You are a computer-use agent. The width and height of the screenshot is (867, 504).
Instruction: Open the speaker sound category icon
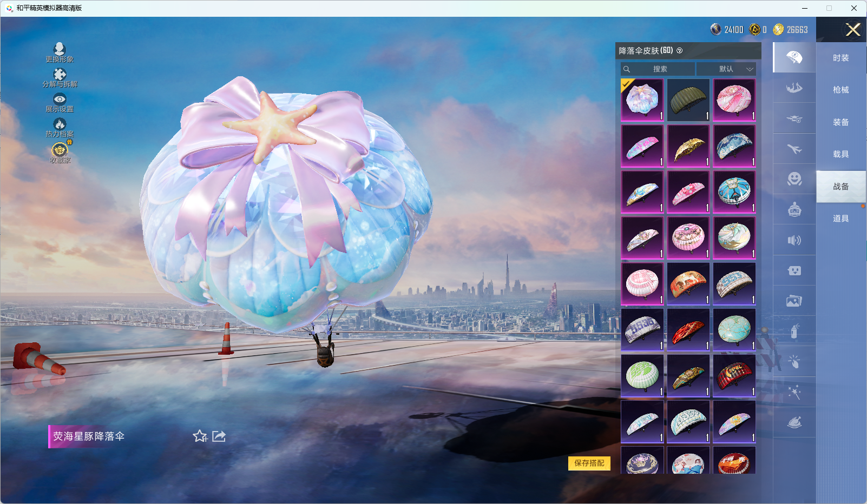794,240
